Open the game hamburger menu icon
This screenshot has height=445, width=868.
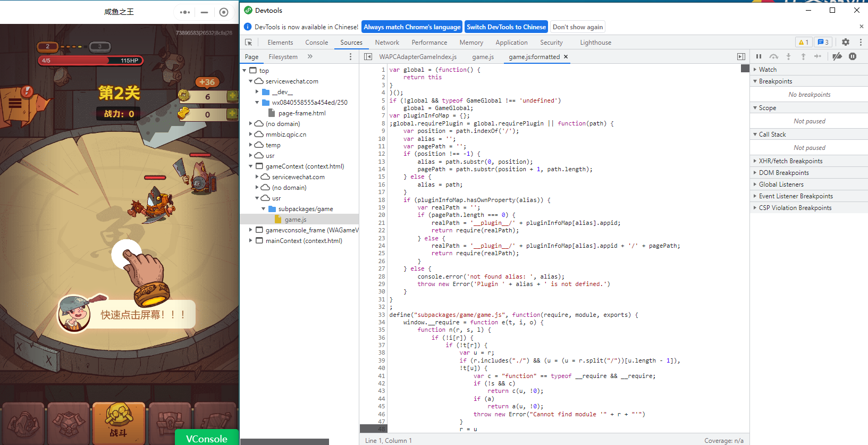coord(15,104)
